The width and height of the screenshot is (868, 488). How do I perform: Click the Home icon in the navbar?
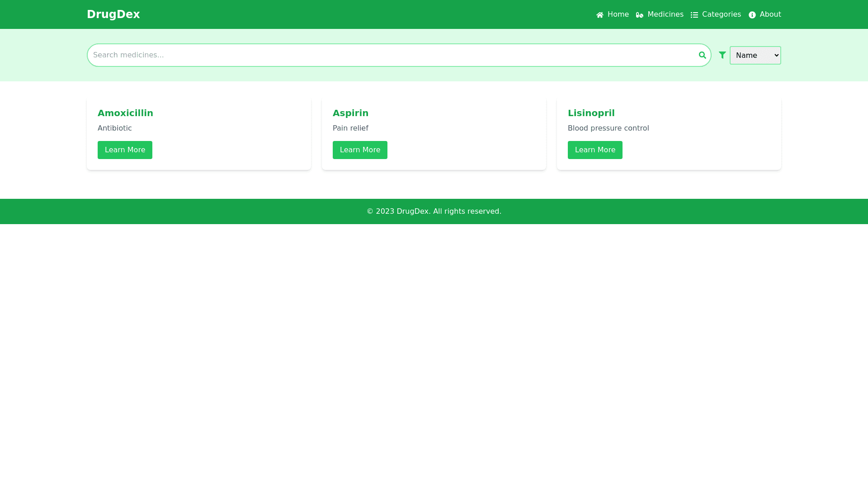coord(599,14)
